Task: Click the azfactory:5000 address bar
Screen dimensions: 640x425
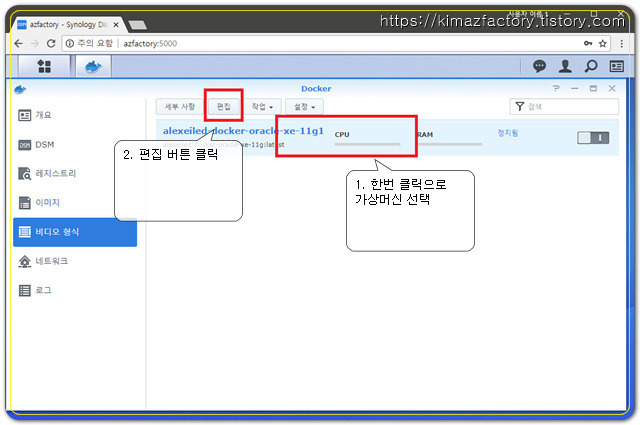Action: pyautogui.click(x=336, y=43)
